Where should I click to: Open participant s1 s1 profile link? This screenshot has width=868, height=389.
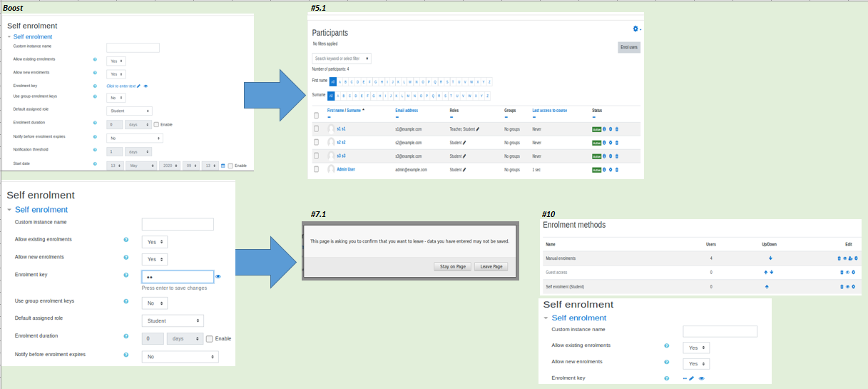[x=341, y=129]
